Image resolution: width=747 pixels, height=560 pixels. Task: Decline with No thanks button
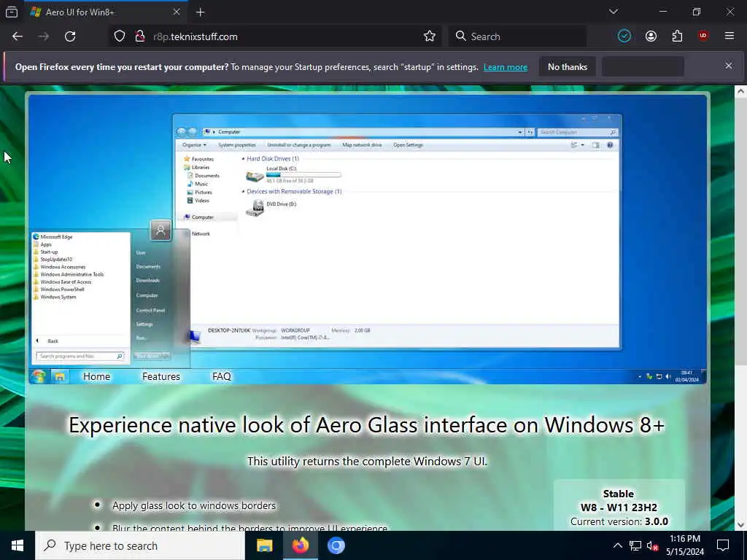(568, 67)
